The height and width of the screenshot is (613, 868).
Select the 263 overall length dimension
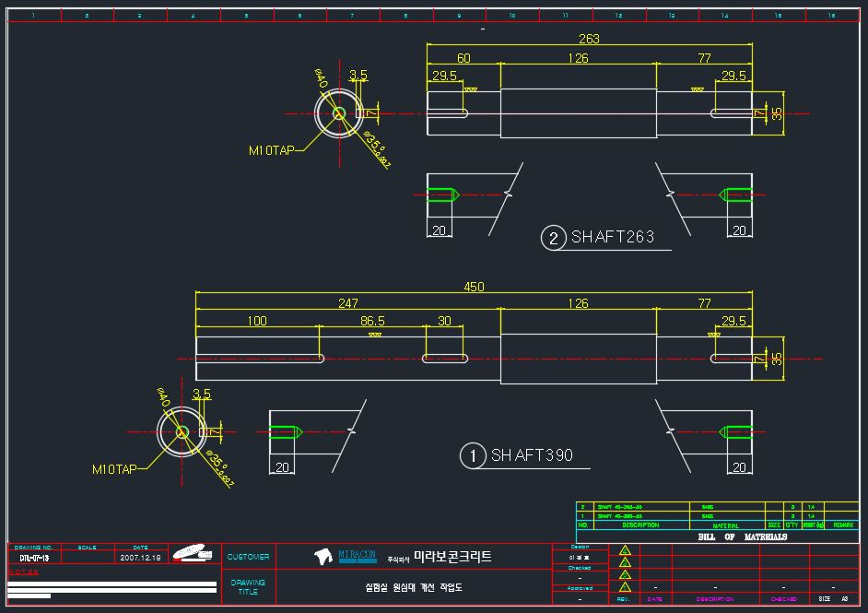589,39
